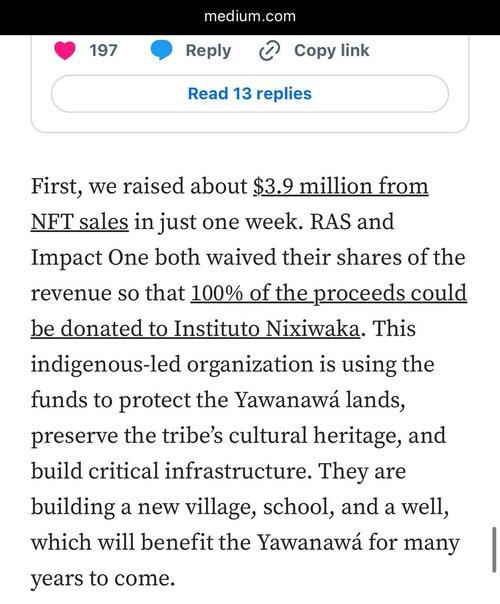Open the 197 likes count

coord(103,50)
